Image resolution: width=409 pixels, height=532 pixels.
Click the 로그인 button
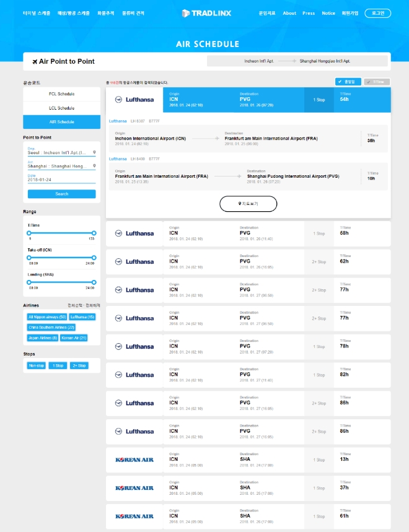pos(377,13)
